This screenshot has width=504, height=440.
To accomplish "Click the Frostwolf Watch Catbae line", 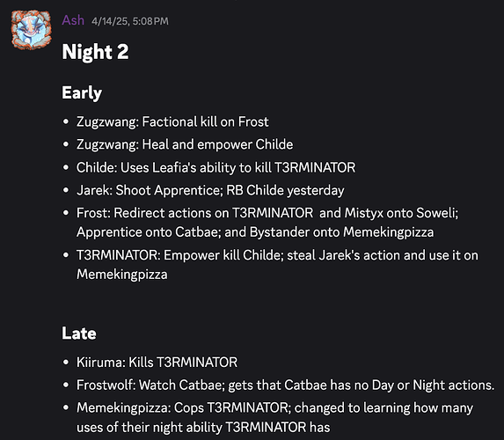I will (x=286, y=385).
